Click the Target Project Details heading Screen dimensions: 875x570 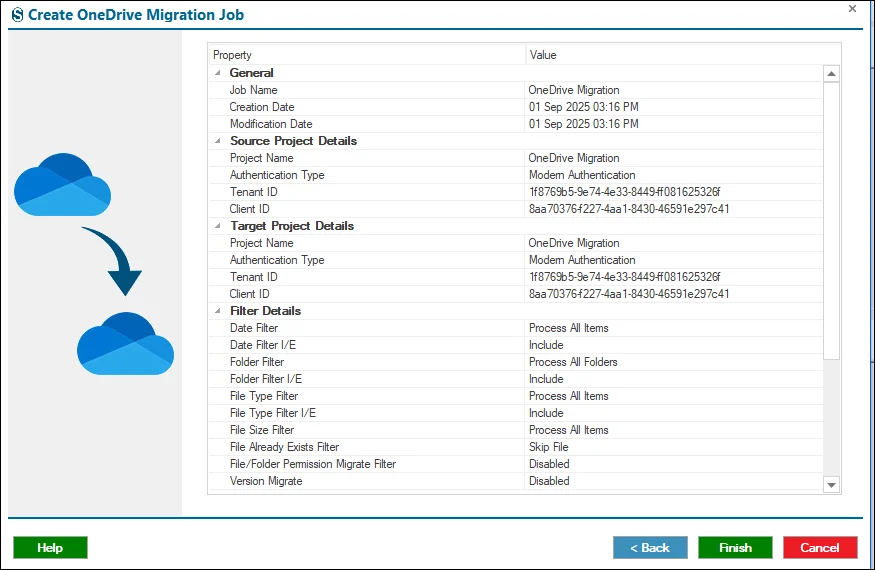click(x=292, y=226)
